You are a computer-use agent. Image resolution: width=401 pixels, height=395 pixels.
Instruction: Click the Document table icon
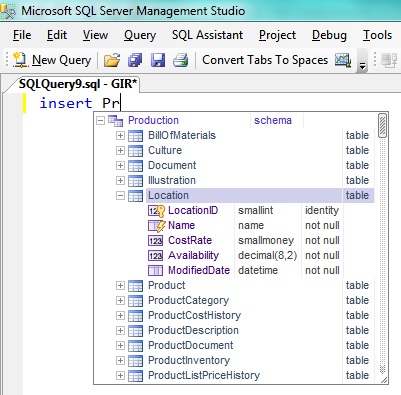(x=135, y=166)
